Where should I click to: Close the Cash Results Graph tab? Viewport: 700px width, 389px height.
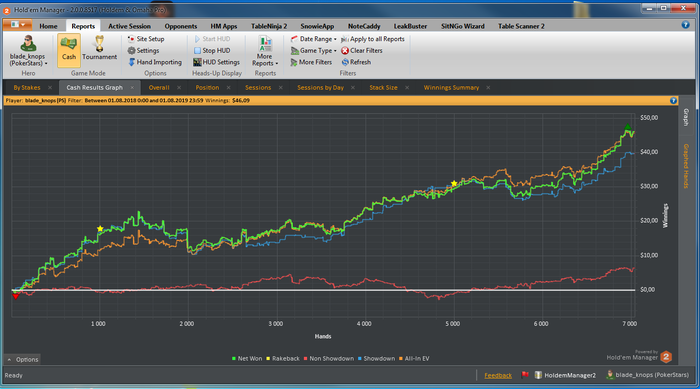pos(132,88)
